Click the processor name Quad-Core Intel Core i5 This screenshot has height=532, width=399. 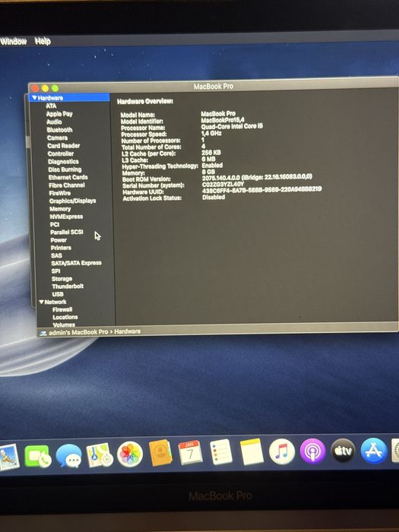coord(232,126)
